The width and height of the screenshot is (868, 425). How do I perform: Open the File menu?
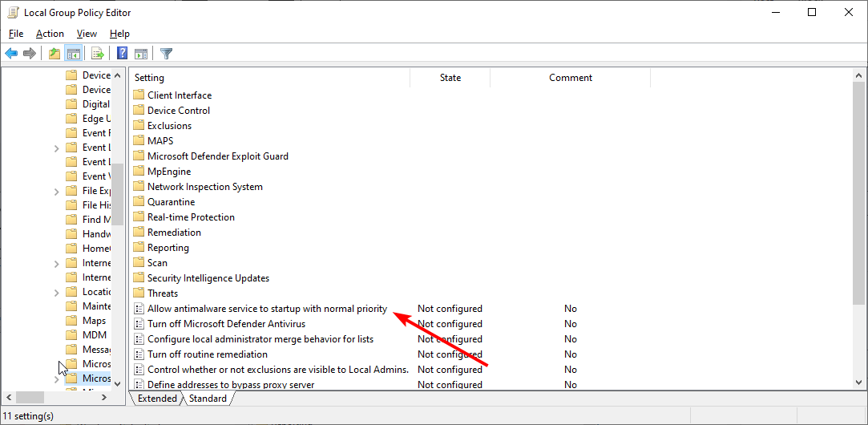coord(16,34)
